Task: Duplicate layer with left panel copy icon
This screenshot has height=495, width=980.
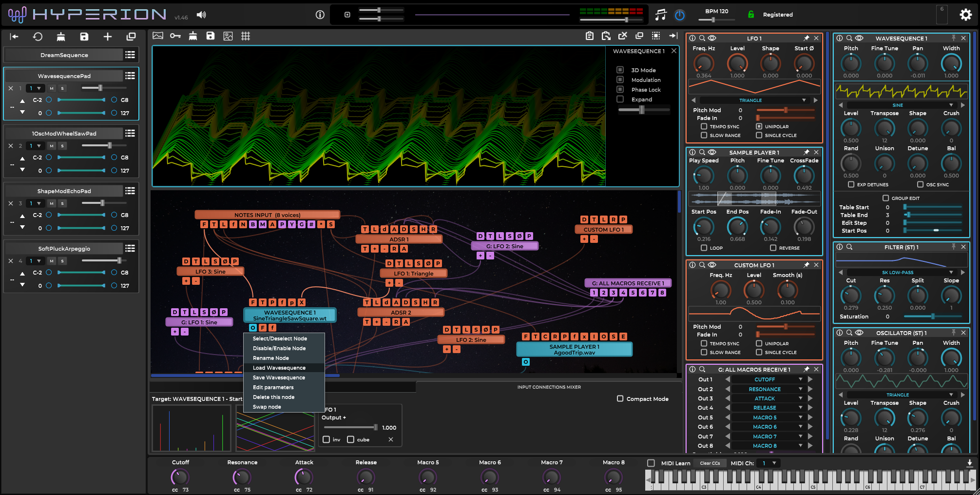Action: click(131, 37)
